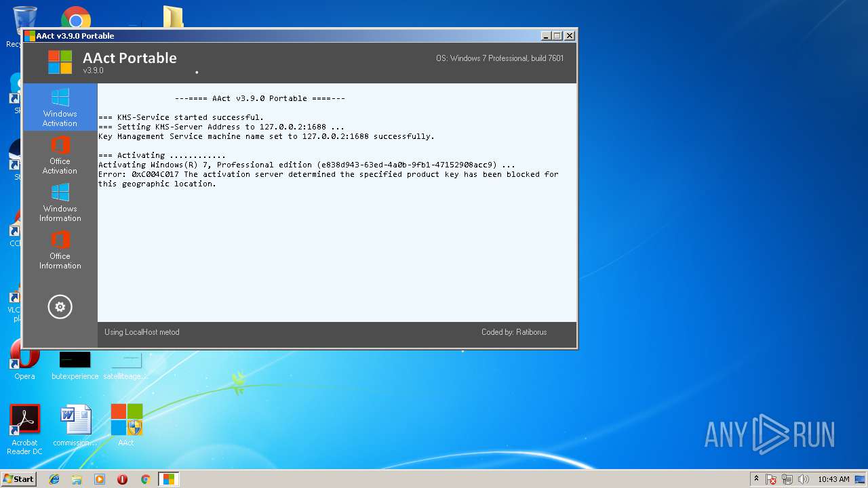Click the 10:43 AM clock
This screenshot has width=868, height=488.
tap(833, 479)
